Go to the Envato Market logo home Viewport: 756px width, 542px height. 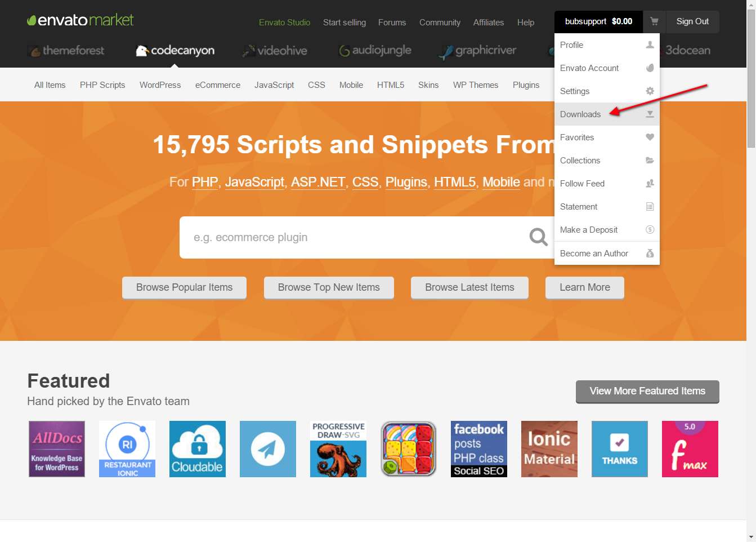coord(80,20)
